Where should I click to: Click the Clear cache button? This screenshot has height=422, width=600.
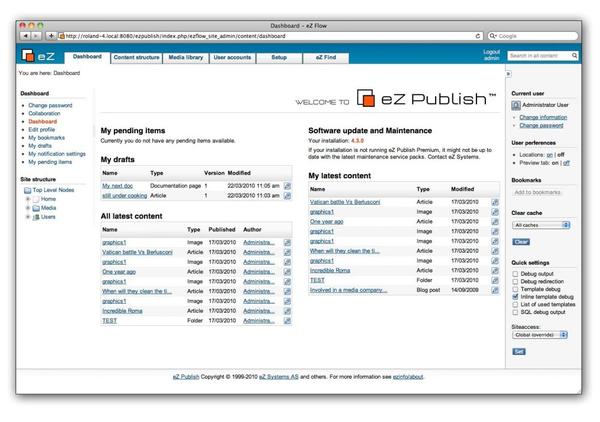click(521, 242)
